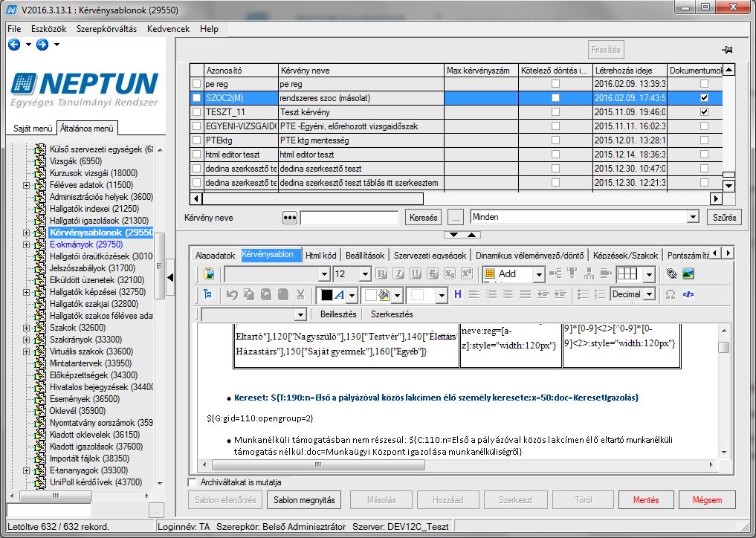
Task: Toggle Kötelező döntés checkbox in PTE ktg mentesség row
Action: point(555,140)
